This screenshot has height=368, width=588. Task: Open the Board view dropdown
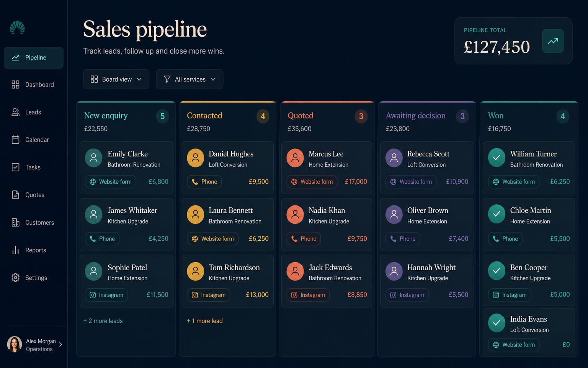(x=116, y=79)
